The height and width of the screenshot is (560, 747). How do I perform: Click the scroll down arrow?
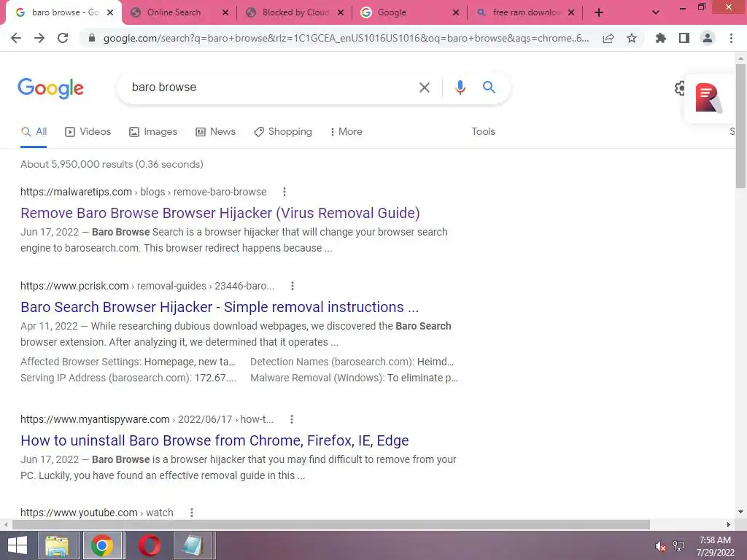point(740,512)
